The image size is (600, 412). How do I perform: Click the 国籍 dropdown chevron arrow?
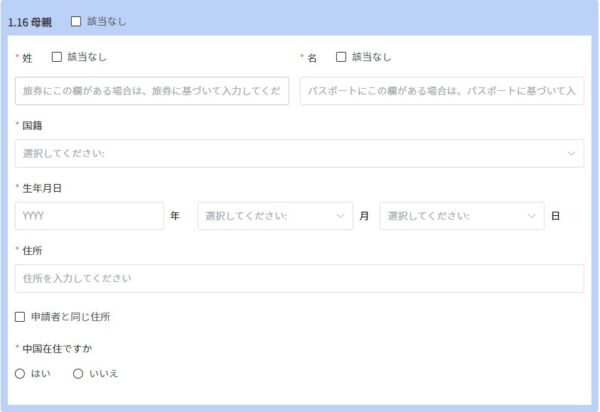[571, 154]
